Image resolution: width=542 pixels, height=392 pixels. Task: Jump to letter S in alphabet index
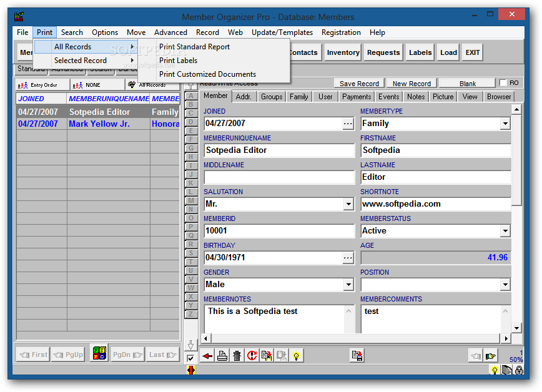[191, 253]
